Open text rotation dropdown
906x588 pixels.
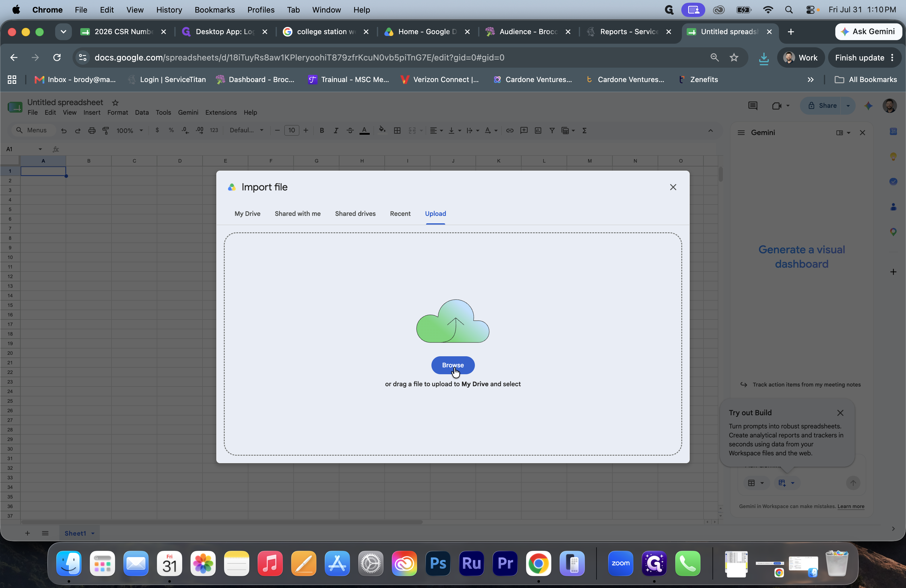click(491, 131)
